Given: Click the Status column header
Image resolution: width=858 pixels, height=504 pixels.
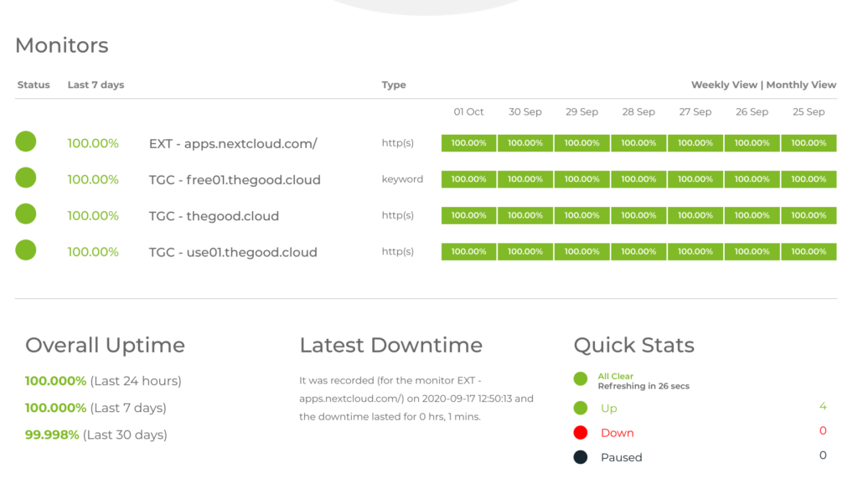Looking at the screenshot, I should pos(34,85).
